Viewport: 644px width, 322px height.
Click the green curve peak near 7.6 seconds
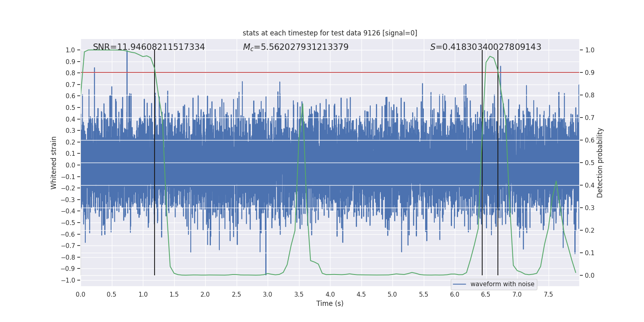click(x=556, y=182)
